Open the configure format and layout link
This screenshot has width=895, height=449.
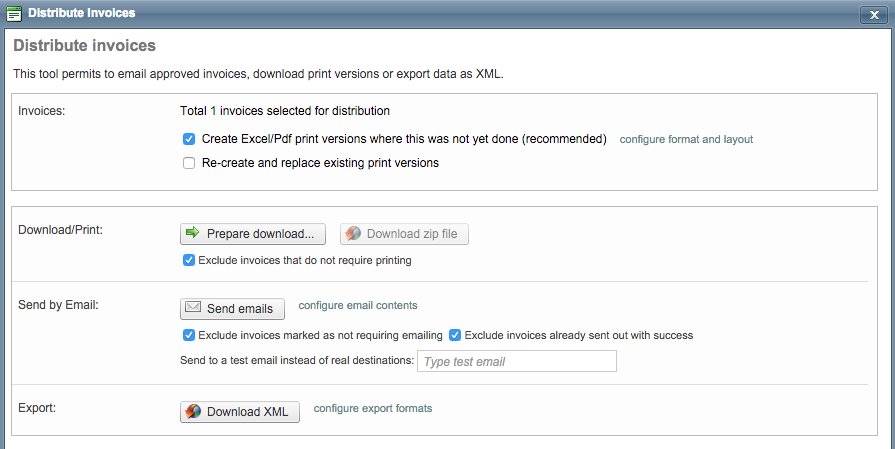[686, 139]
